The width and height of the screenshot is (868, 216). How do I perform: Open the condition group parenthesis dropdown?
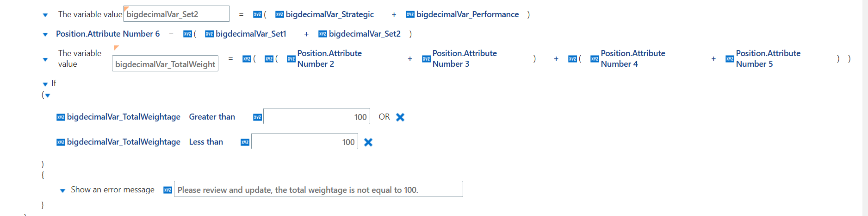(x=48, y=95)
